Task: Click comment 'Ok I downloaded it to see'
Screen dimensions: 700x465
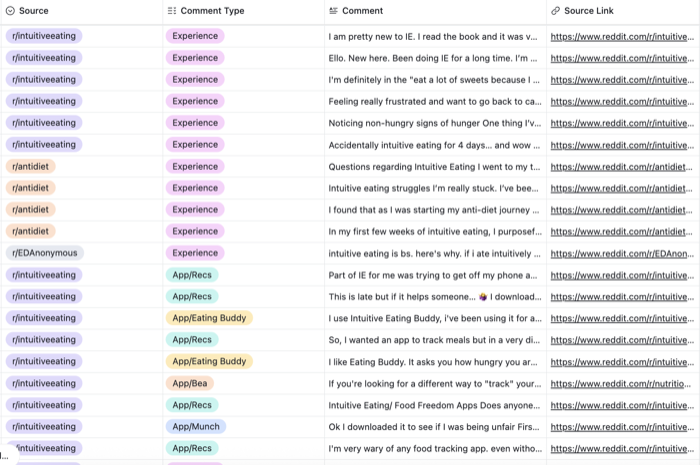Action: [434, 427]
